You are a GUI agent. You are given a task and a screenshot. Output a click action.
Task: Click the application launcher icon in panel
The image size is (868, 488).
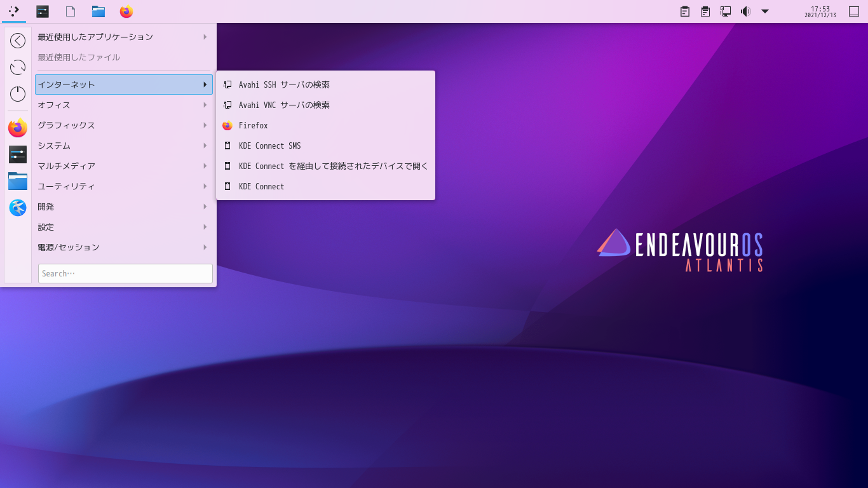pyautogui.click(x=14, y=11)
